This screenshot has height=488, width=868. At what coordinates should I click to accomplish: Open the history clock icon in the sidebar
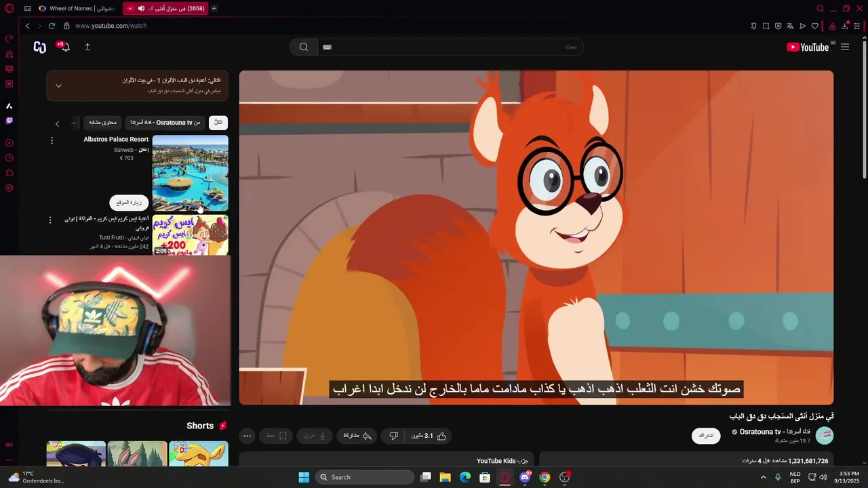click(9, 158)
